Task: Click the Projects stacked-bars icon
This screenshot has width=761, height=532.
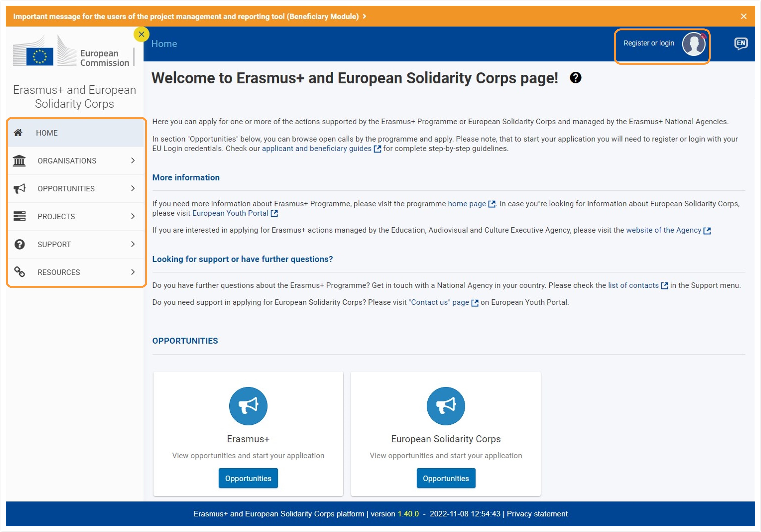Action: pos(19,216)
